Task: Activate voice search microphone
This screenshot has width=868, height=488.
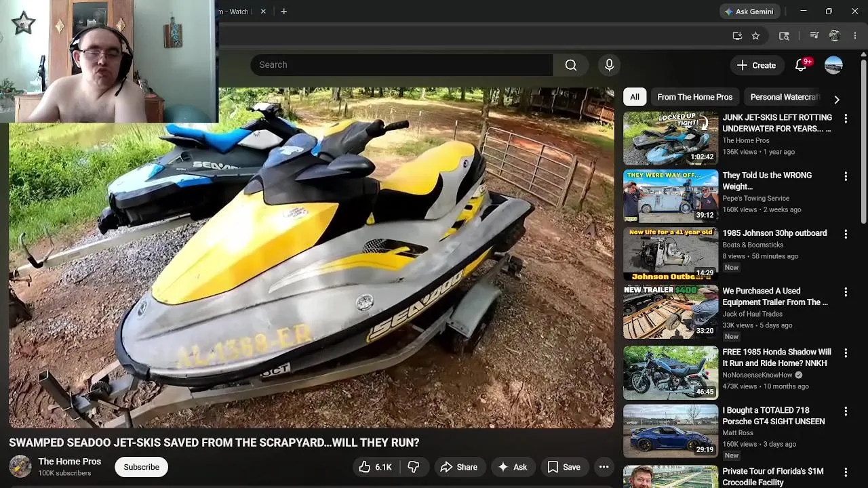Action: click(609, 65)
